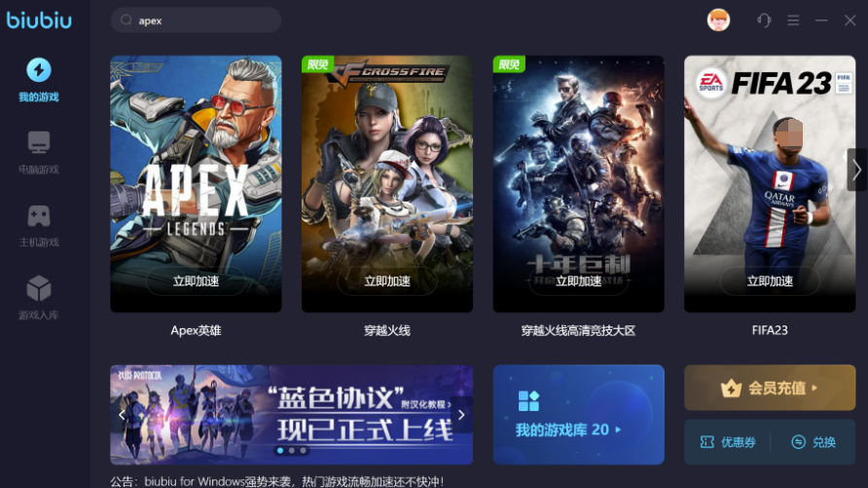Show next promotional banner with right arrow

tap(461, 414)
